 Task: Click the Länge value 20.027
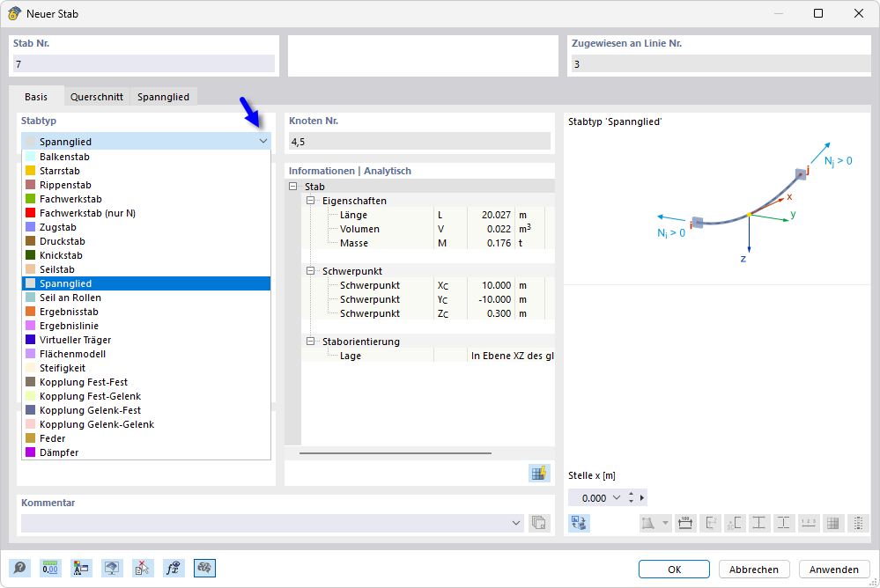(x=496, y=215)
